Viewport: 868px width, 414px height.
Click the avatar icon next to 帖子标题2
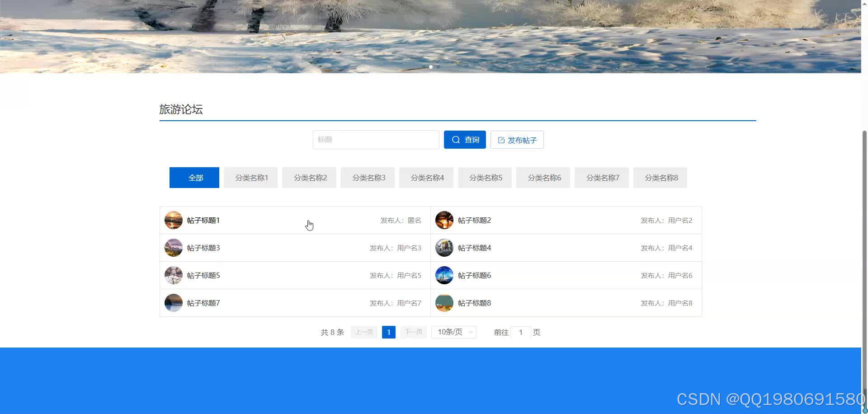pyautogui.click(x=444, y=220)
